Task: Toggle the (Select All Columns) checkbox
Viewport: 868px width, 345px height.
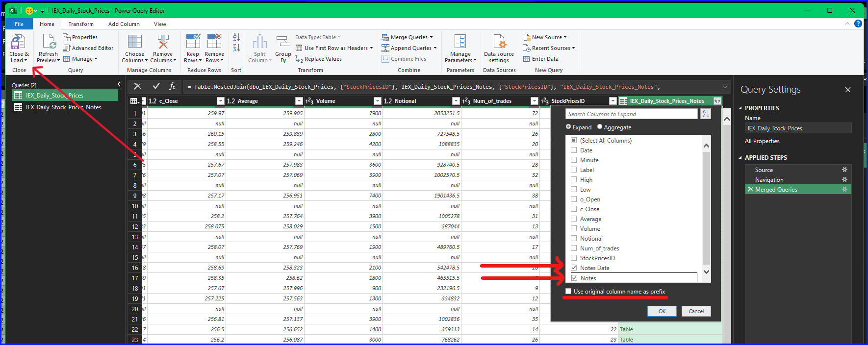Action: pyautogui.click(x=574, y=140)
